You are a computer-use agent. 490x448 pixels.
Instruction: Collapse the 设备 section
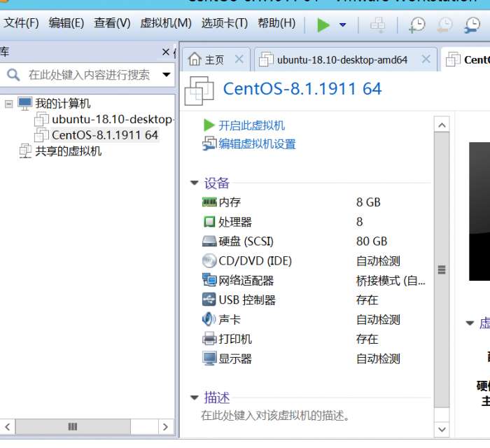(195, 183)
